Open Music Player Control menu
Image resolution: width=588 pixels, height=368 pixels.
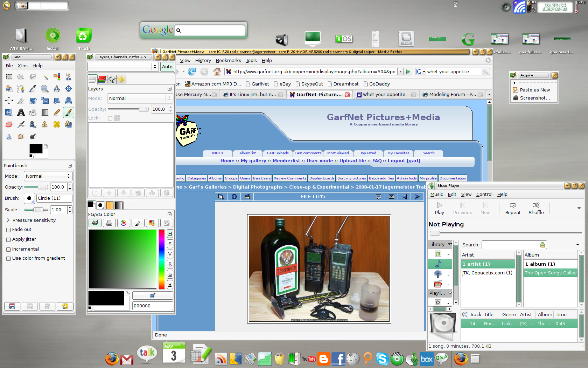pyautogui.click(x=484, y=194)
